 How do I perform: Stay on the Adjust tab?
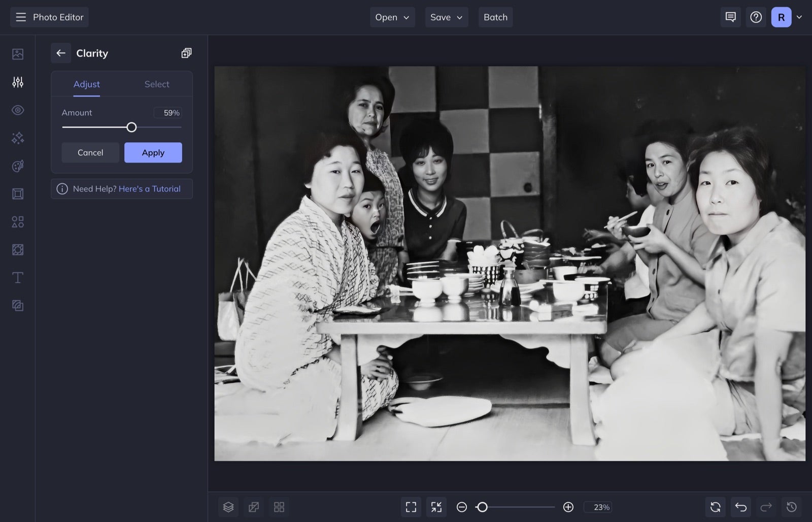[86, 84]
